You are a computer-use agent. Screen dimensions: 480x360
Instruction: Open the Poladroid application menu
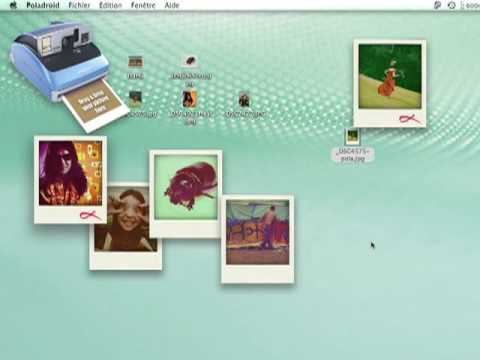click(43, 5)
